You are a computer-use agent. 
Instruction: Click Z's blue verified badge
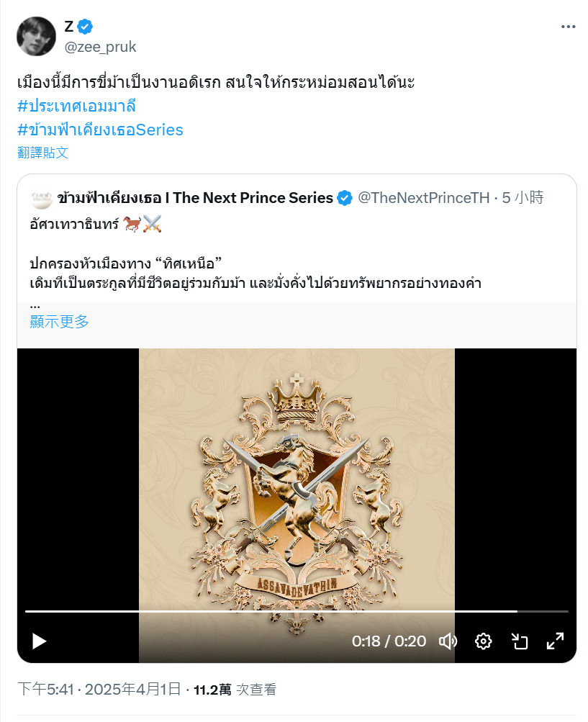(85, 27)
